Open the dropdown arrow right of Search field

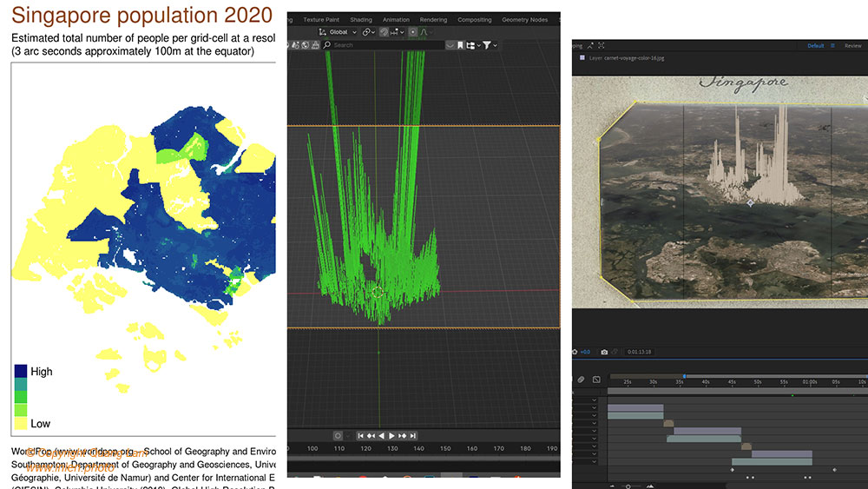[x=450, y=45]
